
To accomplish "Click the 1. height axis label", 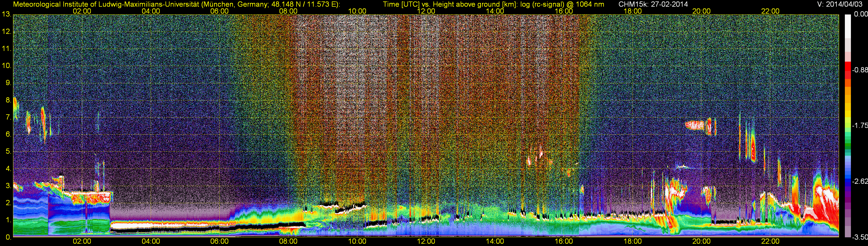I will pyautogui.click(x=8, y=220).
